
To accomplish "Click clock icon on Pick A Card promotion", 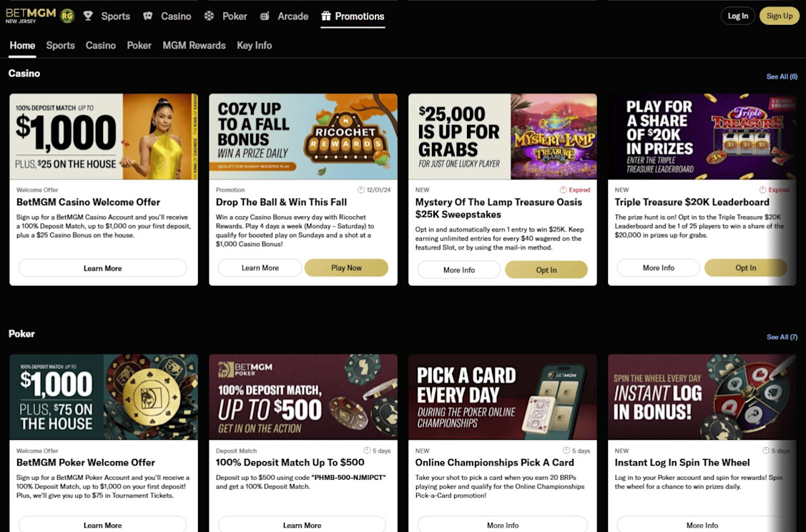I will tap(566, 450).
